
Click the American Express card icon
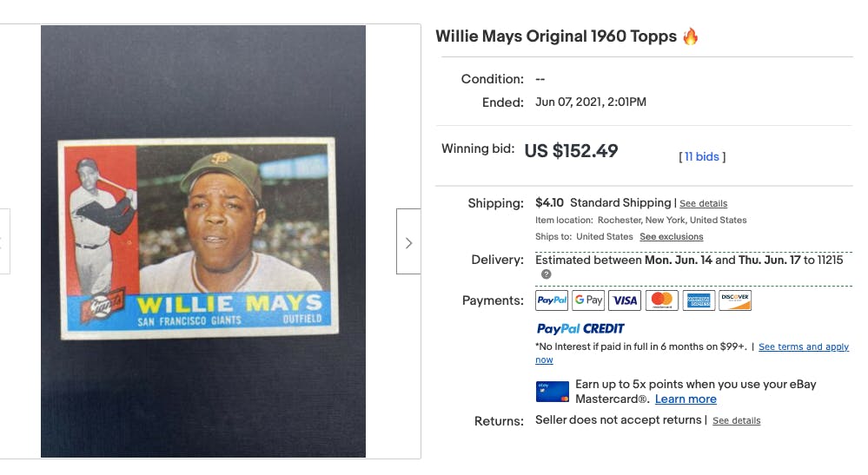click(x=699, y=300)
